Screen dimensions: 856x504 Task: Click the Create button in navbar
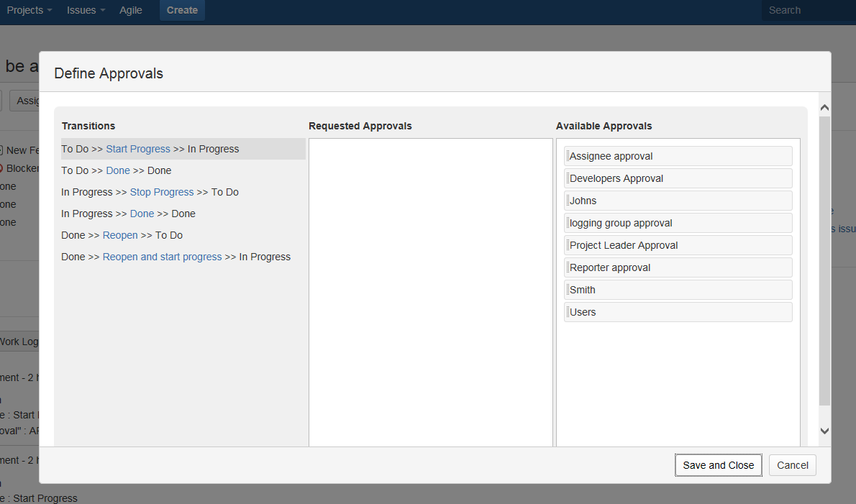click(x=182, y=10)
